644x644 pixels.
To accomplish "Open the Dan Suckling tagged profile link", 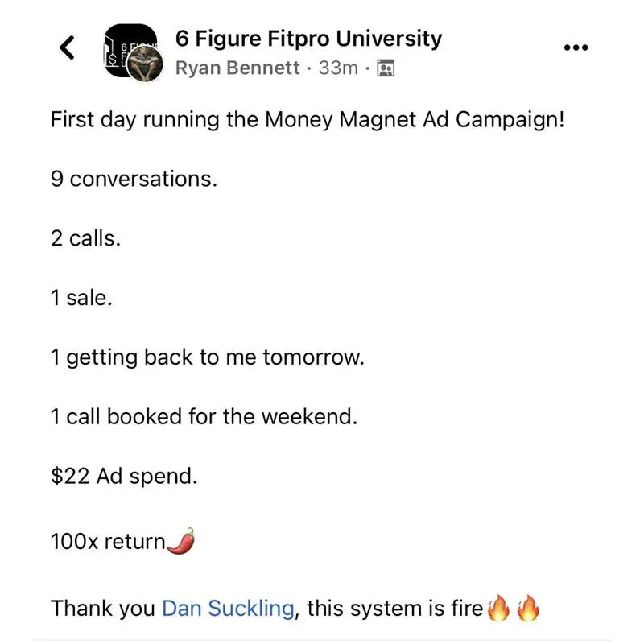I will [228, 608].
